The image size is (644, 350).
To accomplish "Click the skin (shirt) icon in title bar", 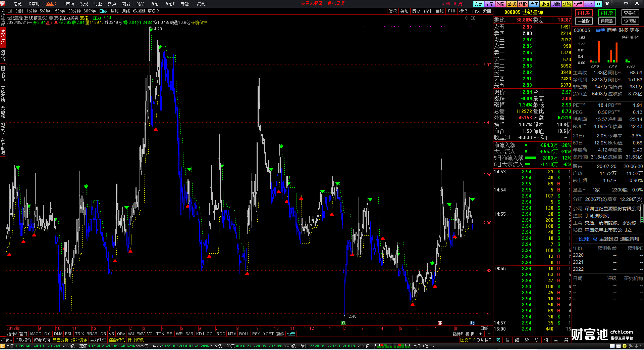I will [607, 4].
